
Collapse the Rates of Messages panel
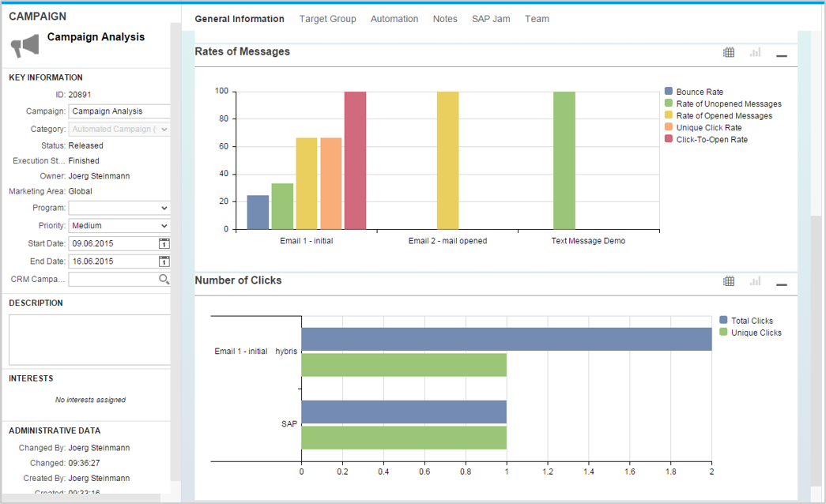782,55
